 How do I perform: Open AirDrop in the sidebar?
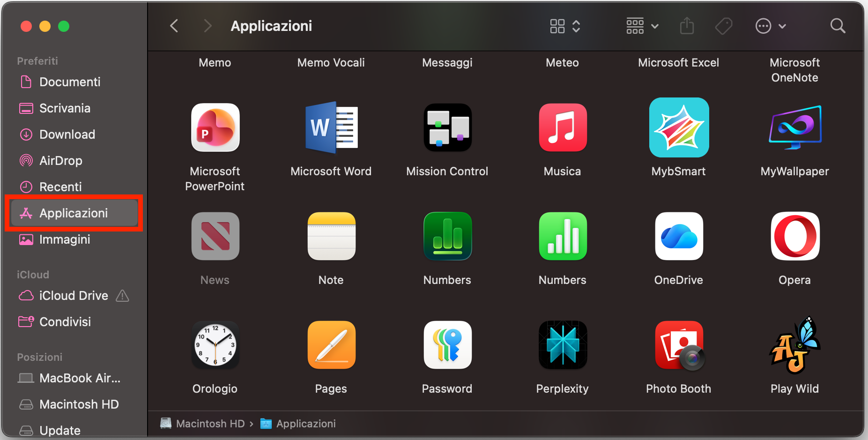coord(75,161)
